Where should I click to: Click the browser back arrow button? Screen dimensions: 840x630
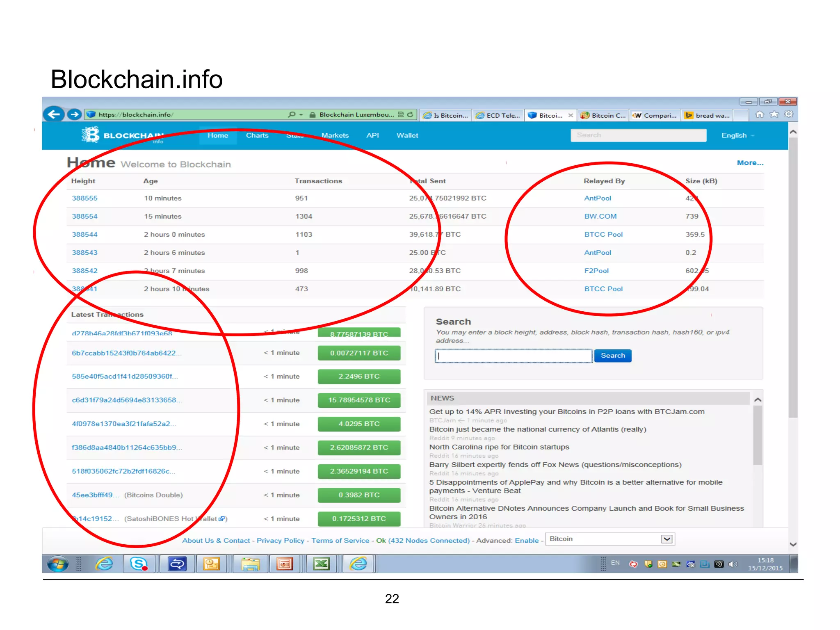pos(54,114)
